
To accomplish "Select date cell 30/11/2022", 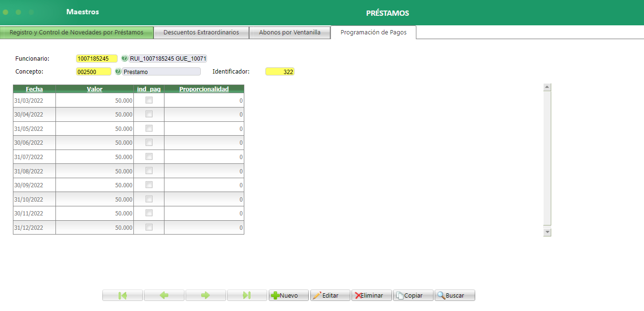I will pyautogui.click(x=34, y=213).
